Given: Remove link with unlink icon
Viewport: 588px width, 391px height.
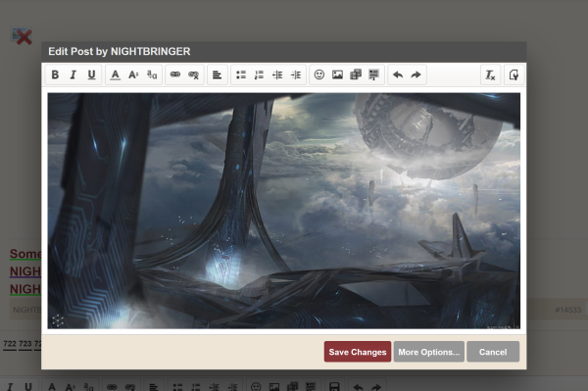Looking at the screenshot, I should [x=193, y=75].
